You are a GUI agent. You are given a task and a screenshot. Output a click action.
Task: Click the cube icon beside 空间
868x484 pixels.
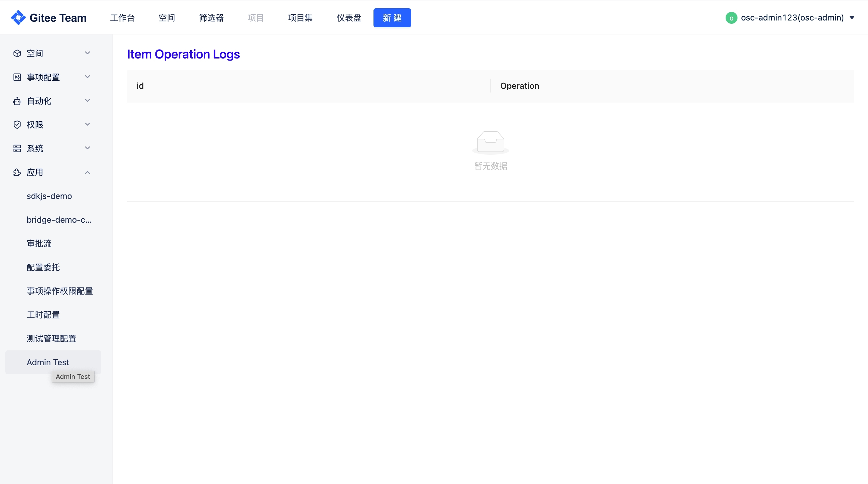17,53
